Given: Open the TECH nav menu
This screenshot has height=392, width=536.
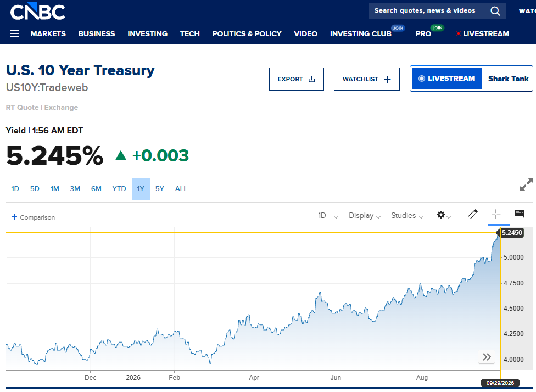Looking at the screenshot, I should tap(189, 34).
